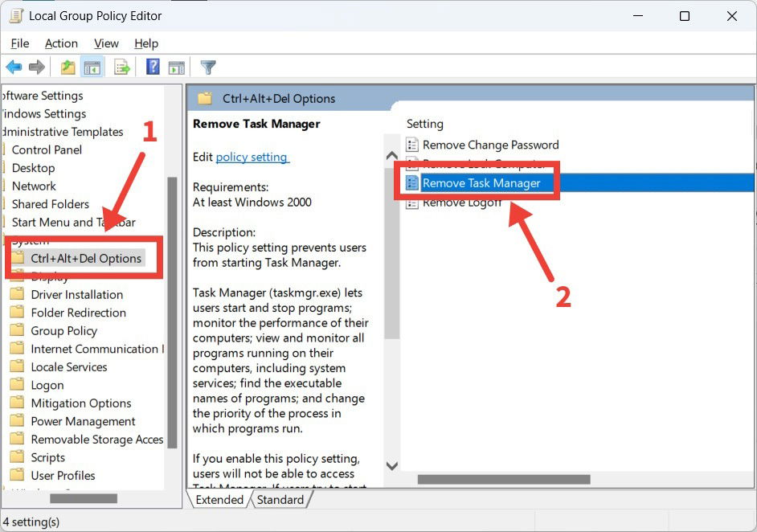Select the Driver Installation tree node
The height and width of the screenshot is (532, 757).
click(77, 294)
